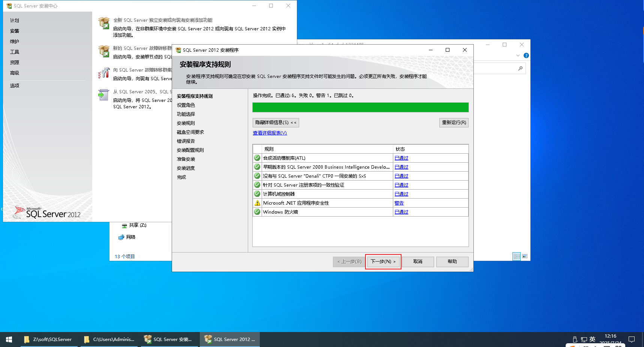Open 全新 SQL Server 独立安装 link

(163, 20)
